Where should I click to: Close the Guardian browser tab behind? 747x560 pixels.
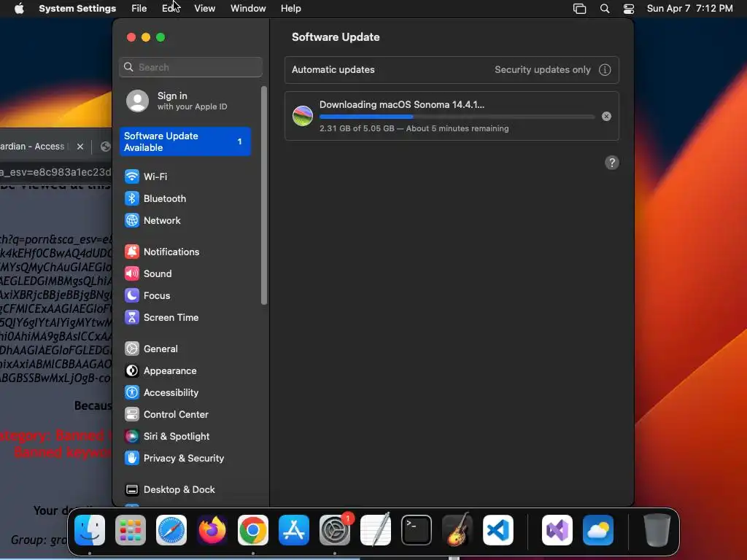tap(80, 147)
